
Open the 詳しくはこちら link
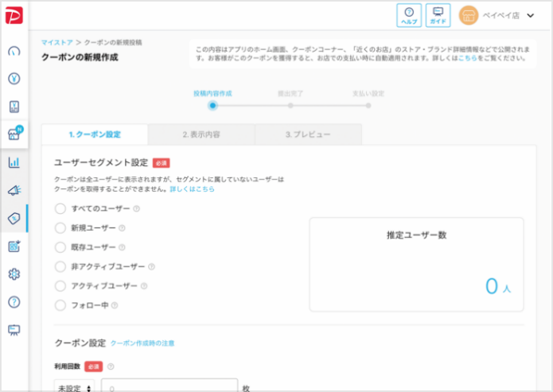193,189
